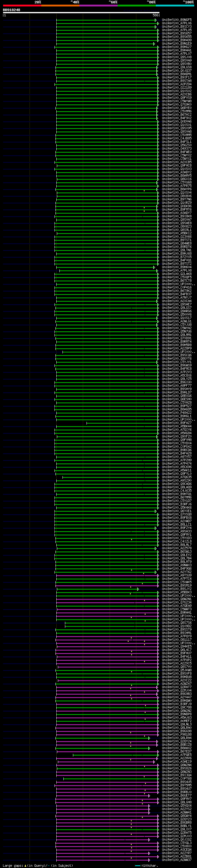Screen dimensions: 197x868
Task: Select the UniRef100_Q7G9K0 hit label
Action: pyautogui.click(x=177, y=104)
